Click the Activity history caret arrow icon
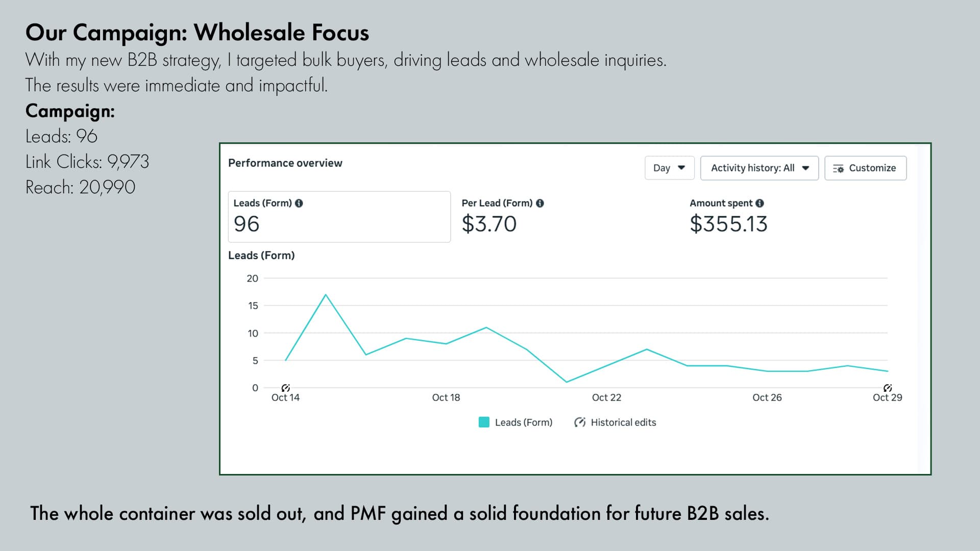 [806, 167]
